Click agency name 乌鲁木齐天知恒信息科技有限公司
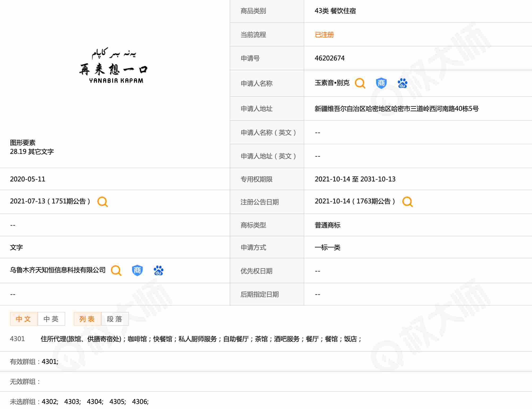Viewport: 532px width, 409px height. [58, 270]
